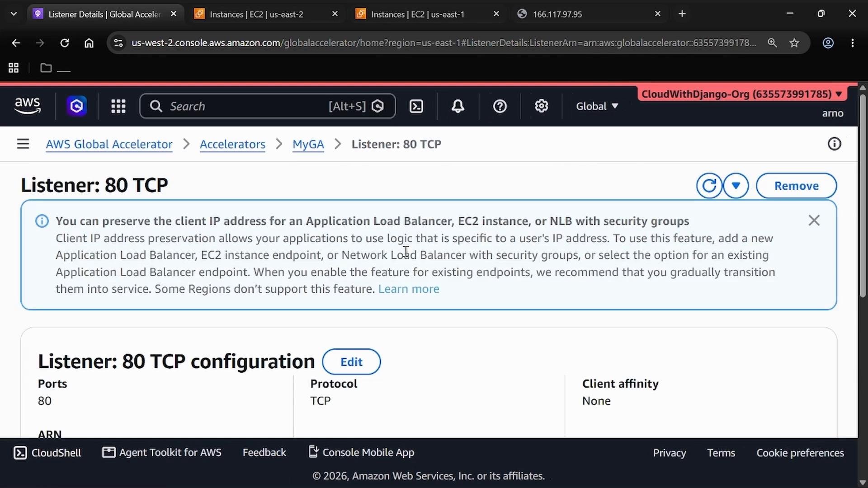Click the page vertical scrollbar thumb
The height and width of the screenshot is (488, 868).
pyautogui.click(x=863, y=196)
